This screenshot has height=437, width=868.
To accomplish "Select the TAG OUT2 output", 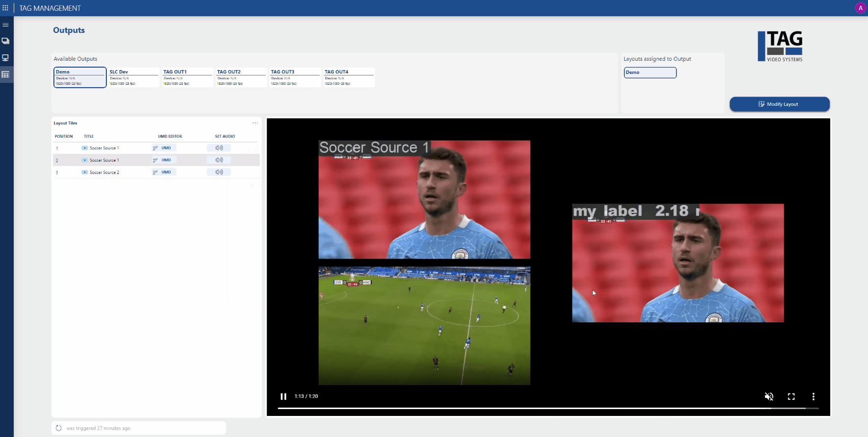I will [242, 77].
